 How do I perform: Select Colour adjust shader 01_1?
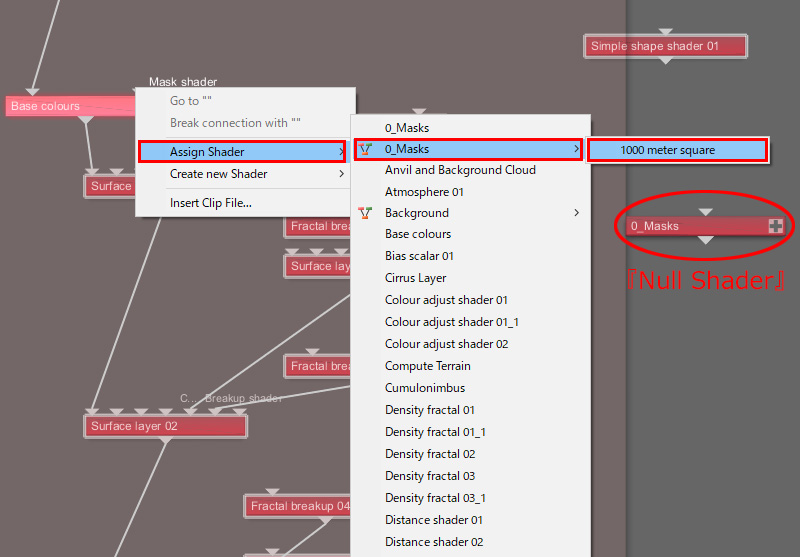pyautogui.click(x=452, y=322)
